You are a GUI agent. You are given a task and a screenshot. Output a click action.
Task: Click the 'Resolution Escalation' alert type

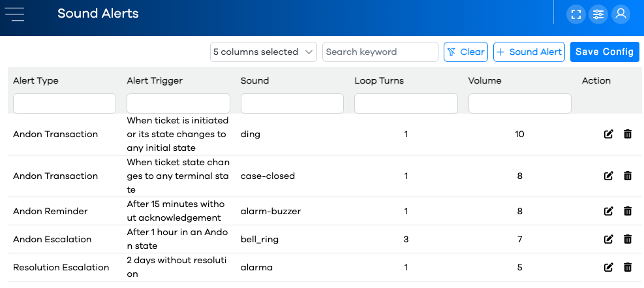click(61, 268)
